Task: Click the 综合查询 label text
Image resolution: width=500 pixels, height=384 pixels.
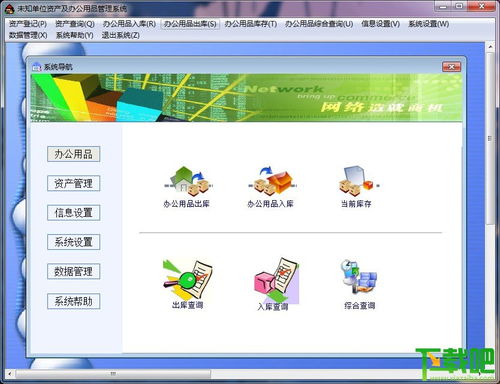Action: [x=360, y=305]
